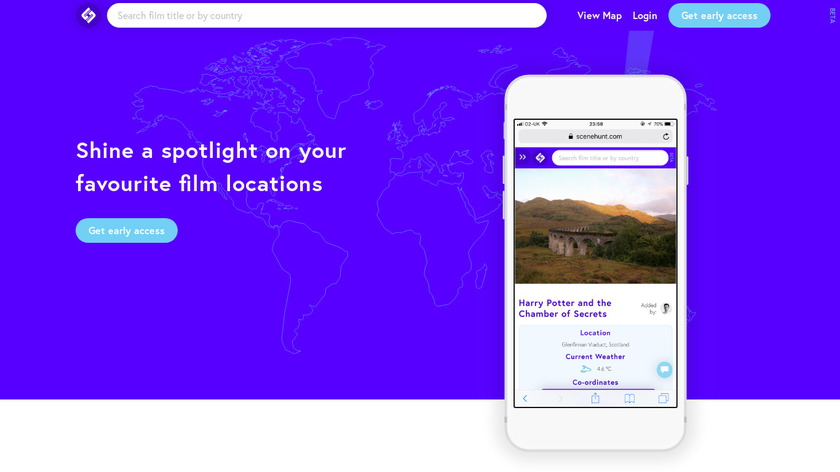840x472 pixels.
Task: Select the phone's search film title field
Action: [x=610, y=158]
